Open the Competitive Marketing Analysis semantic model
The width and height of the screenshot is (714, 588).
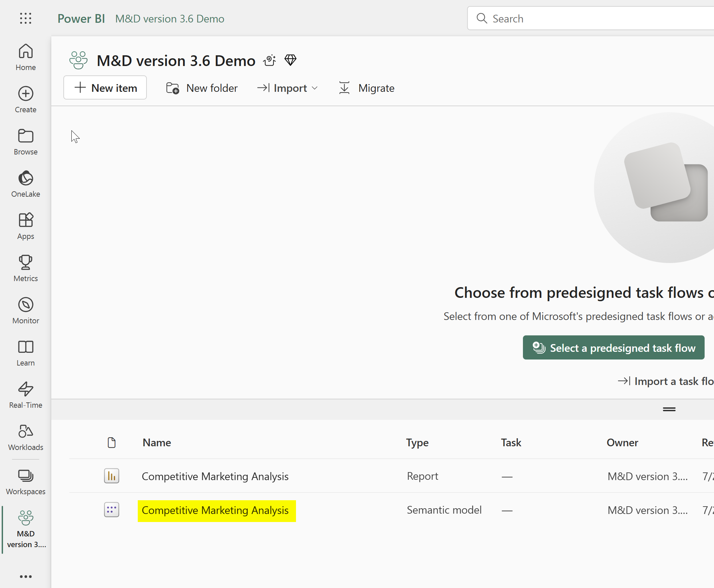(215, 510)
